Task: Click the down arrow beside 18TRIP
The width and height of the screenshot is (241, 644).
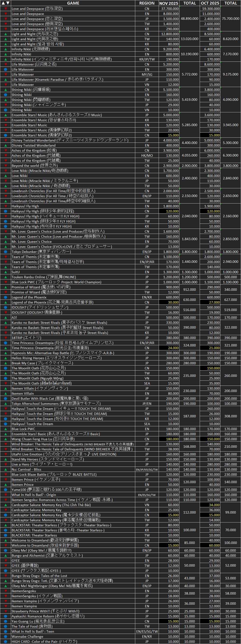Action: click(x=6, y=338)
